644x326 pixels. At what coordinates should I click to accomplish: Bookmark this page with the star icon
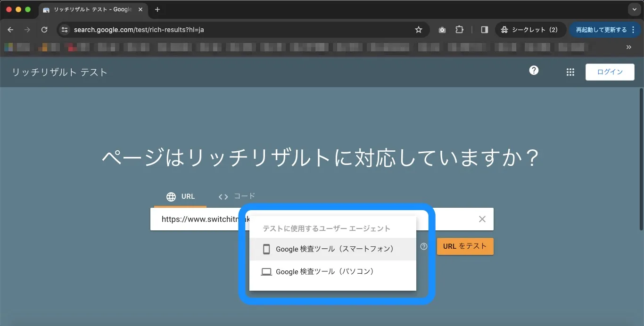(418, 30)
